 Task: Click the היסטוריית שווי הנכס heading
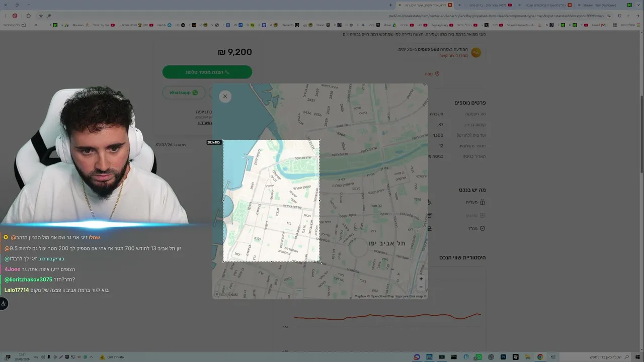(462, 257)
